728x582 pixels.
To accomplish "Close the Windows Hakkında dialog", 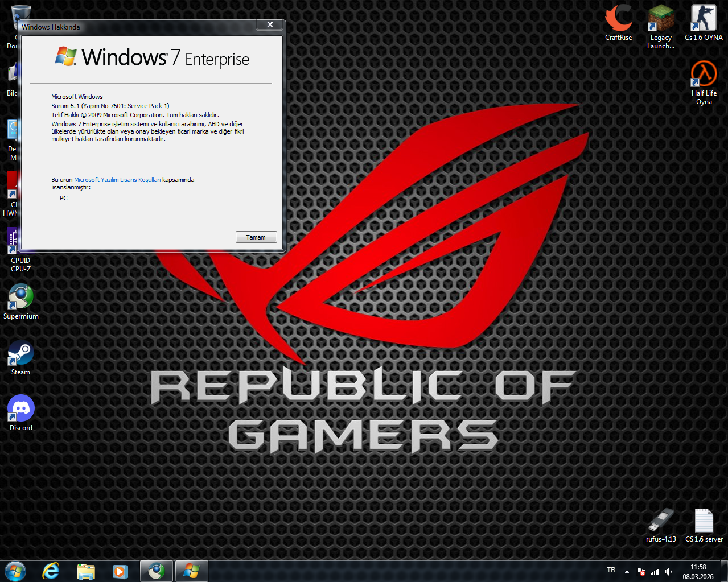I will click(270, 24).
